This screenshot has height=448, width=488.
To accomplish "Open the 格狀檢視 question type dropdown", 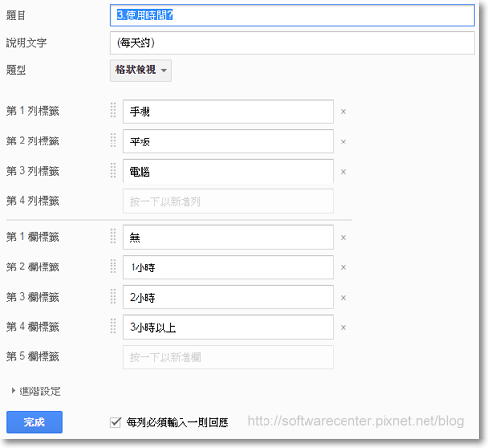I will point(141,70).
